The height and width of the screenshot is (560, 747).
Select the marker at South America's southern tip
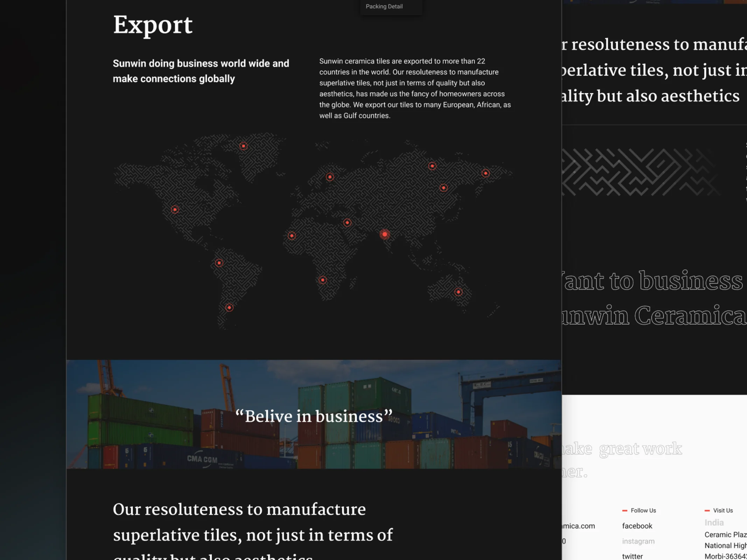click(229, 308)
